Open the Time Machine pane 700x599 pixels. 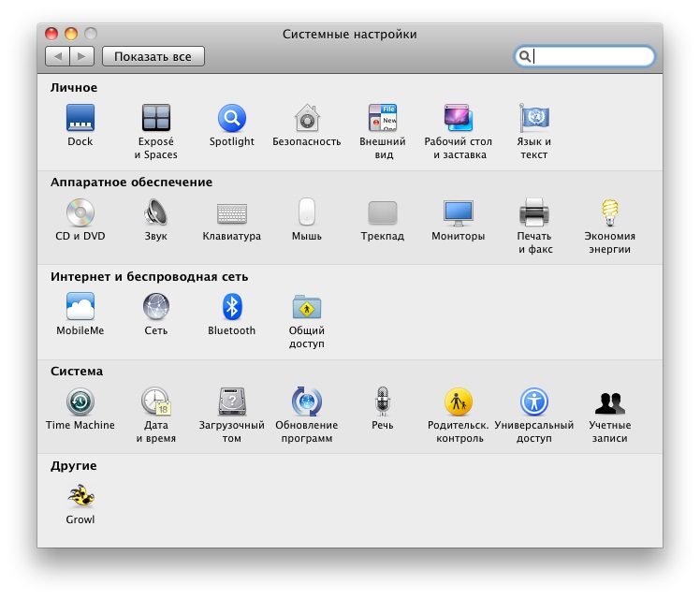(80, 402)
